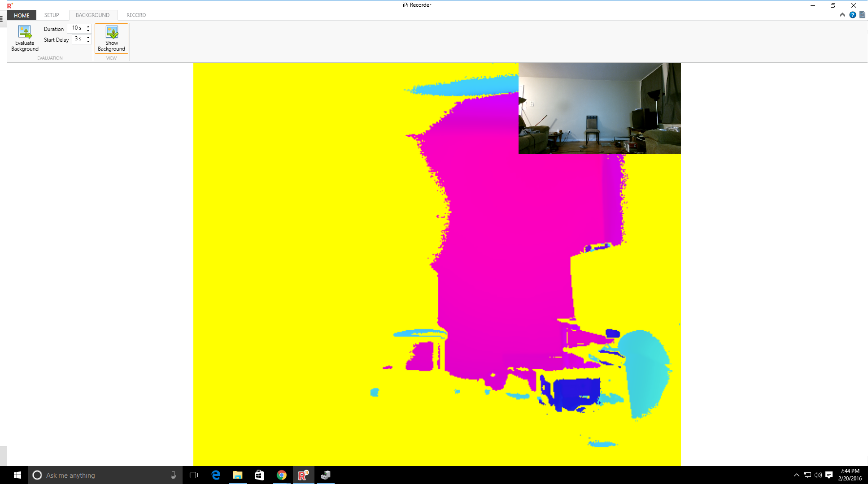The image size is (868, 484).
Task: Select iPi Recorder taskbar icon
Action: [x=303, y=475]
